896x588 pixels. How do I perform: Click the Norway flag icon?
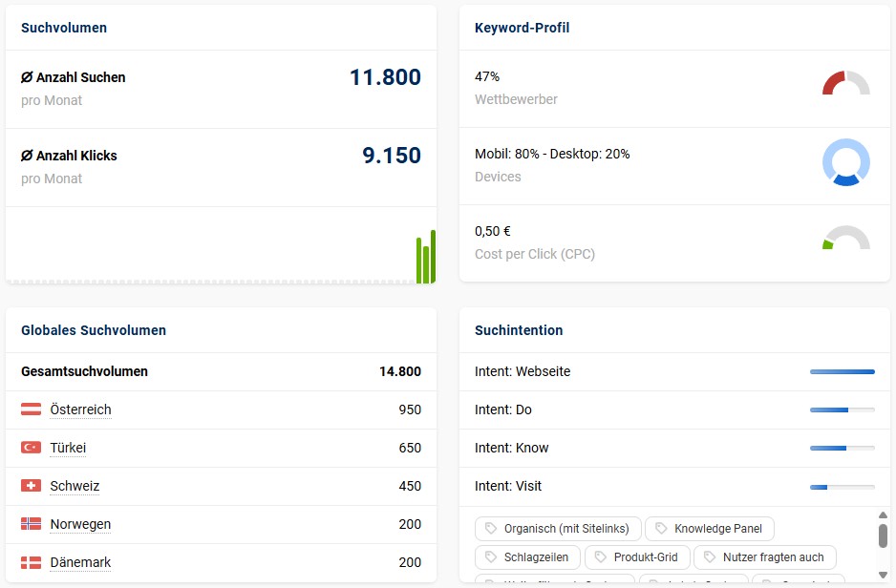coord(31,524)
